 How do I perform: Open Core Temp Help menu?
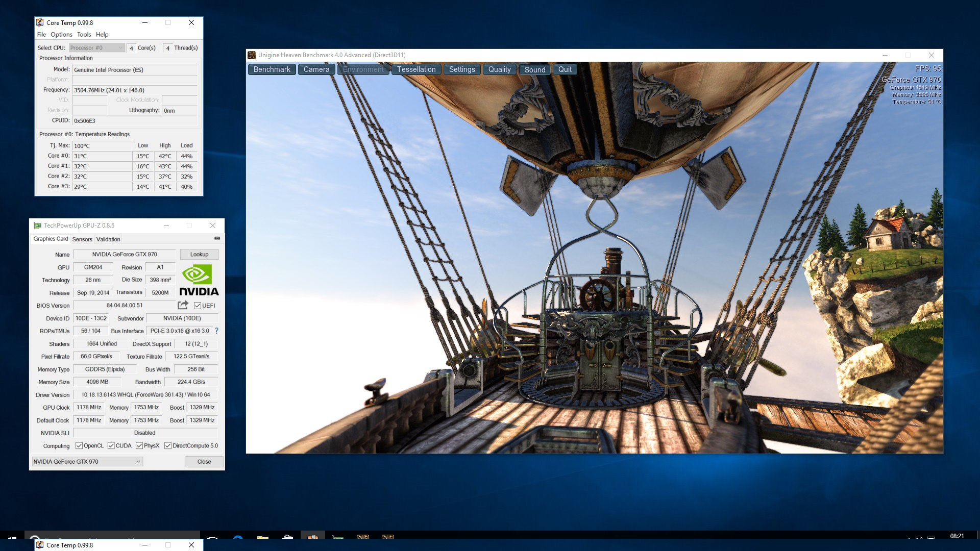102,35
